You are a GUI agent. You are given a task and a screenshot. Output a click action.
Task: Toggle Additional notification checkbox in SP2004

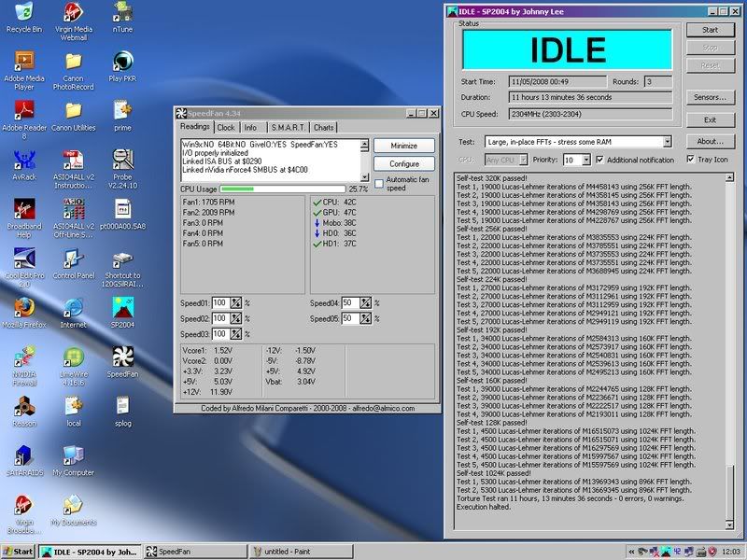pos(599,160)
